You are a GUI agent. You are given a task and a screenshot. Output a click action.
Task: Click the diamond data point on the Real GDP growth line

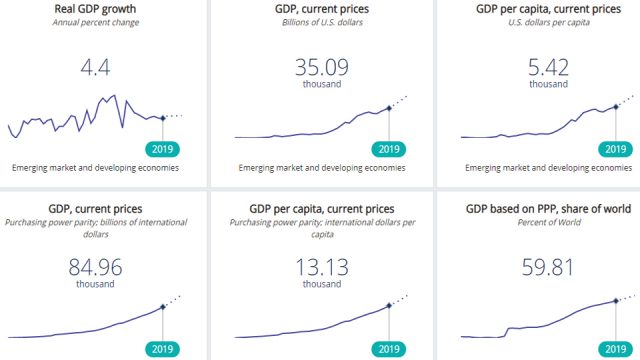(x=163, y=118)
